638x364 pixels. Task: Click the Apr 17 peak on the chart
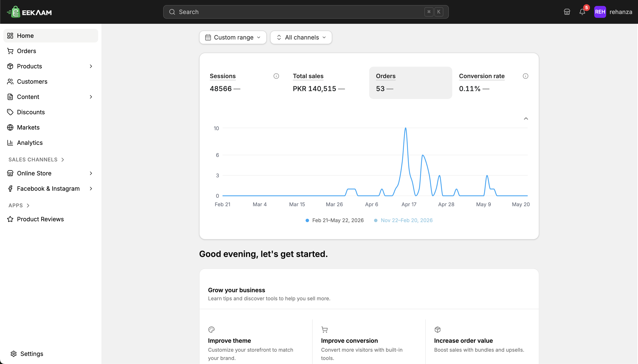pyautogui.click(x=405, y=128)
